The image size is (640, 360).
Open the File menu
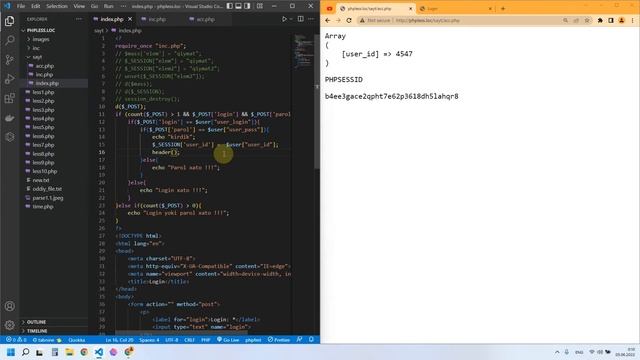pos(21,6)
